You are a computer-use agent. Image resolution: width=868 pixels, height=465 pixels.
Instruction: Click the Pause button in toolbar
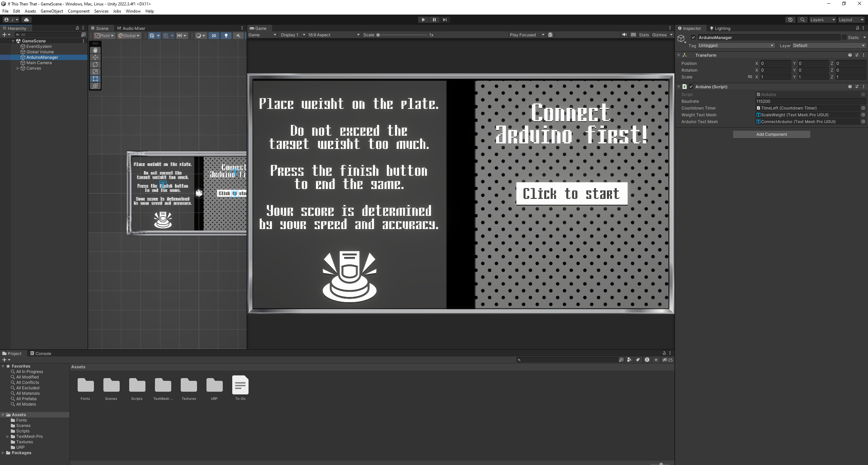[x=434, y=19]
